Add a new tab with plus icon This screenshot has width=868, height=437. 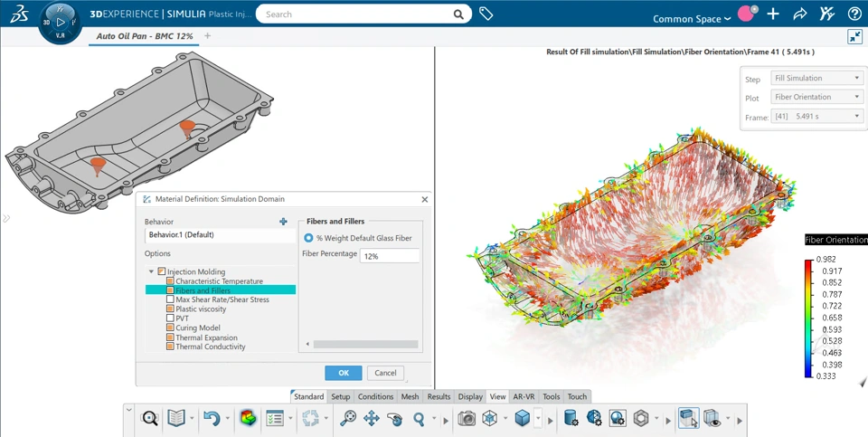pos(208,36)
